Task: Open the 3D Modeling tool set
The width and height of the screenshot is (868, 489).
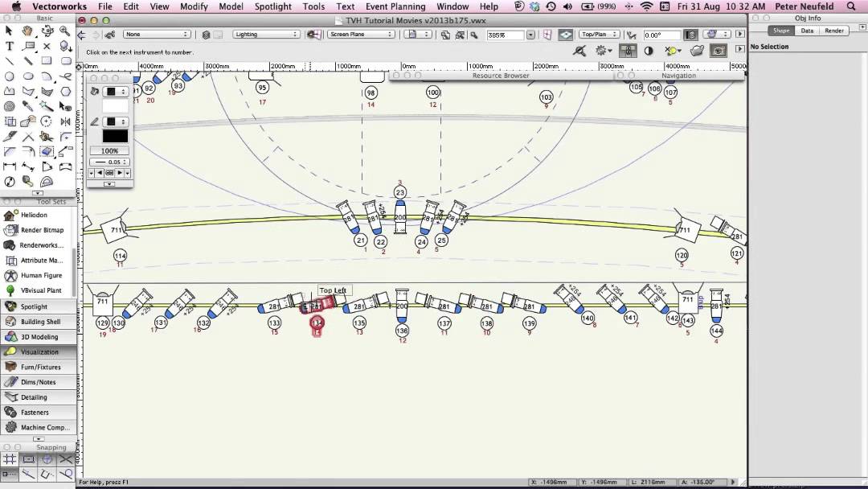Action: pos(39,337)
